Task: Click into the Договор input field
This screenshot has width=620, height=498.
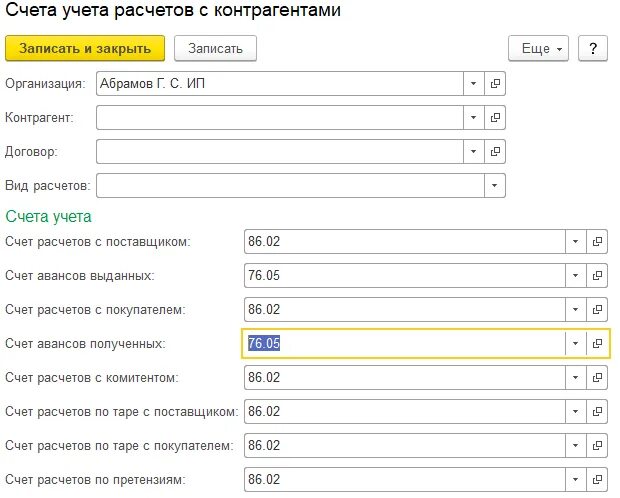Action: click(x=280, y=151)
